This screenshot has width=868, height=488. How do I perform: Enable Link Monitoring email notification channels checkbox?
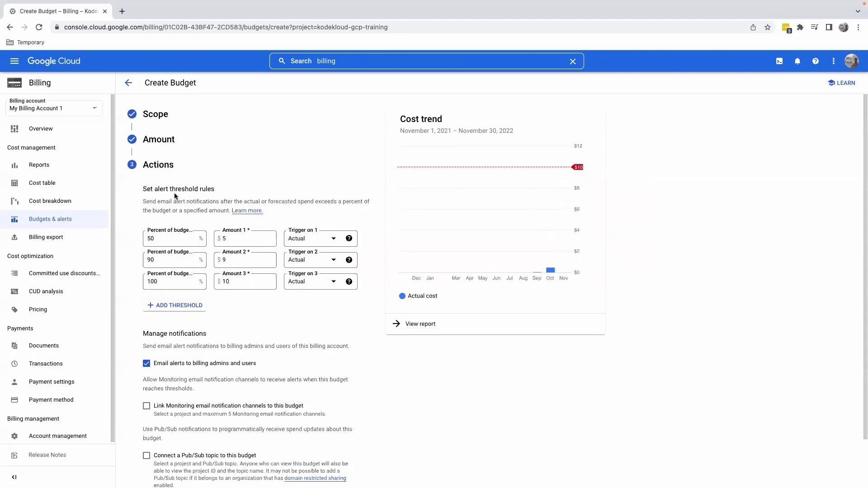[146, 406]
